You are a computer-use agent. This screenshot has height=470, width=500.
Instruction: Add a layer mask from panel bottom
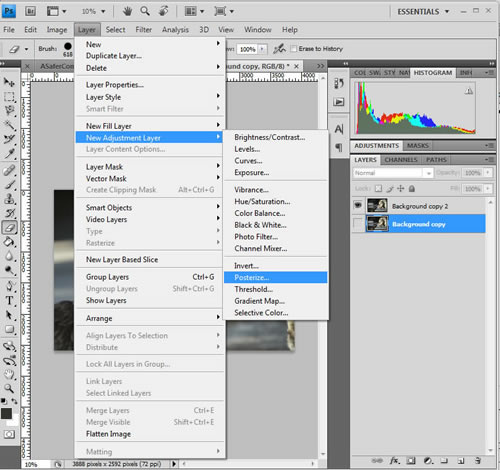[411, 461]
